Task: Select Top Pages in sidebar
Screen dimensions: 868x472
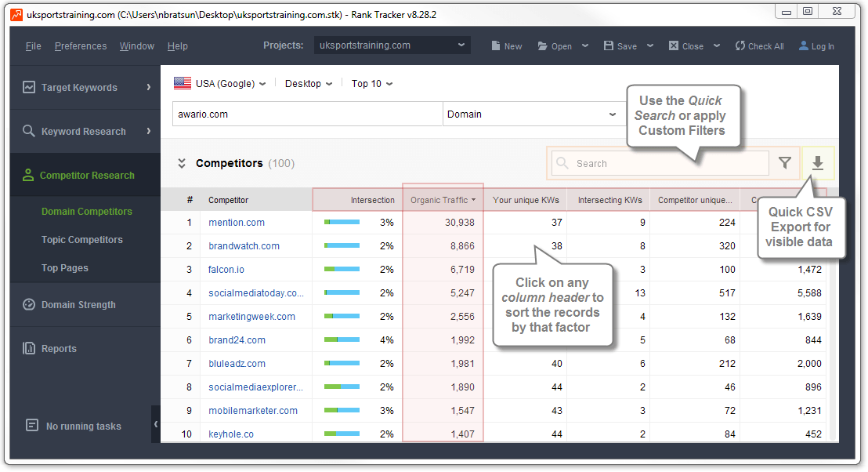Action: point(65,267)
